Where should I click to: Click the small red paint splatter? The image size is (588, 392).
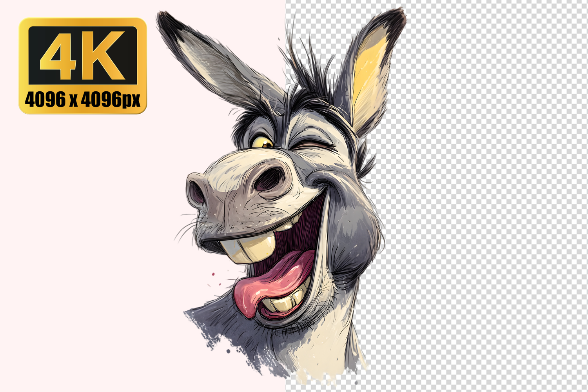click(x=213, y=274)
